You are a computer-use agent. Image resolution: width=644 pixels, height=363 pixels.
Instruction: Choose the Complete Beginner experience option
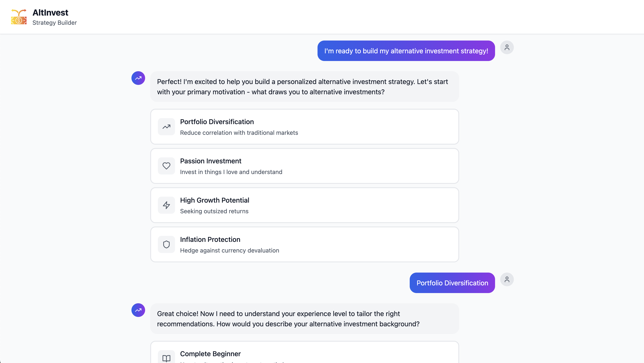[305, 352]
